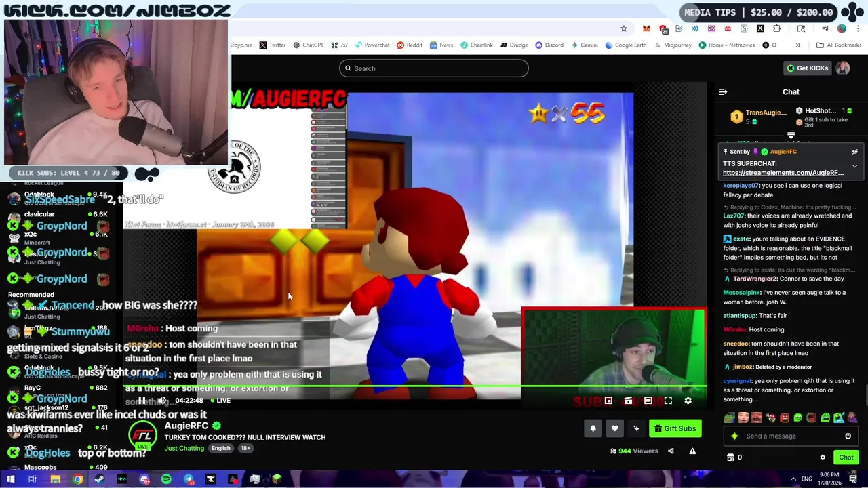The width and height of the screenshot is (868, 488).
Task: Open the video player settings gear
Action: click(688, 401)
